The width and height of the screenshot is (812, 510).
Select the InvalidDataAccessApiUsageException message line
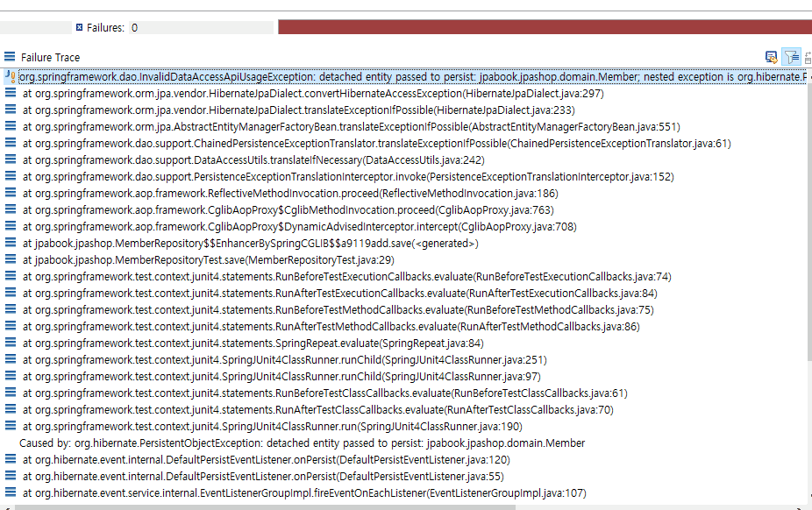(412, 77)
